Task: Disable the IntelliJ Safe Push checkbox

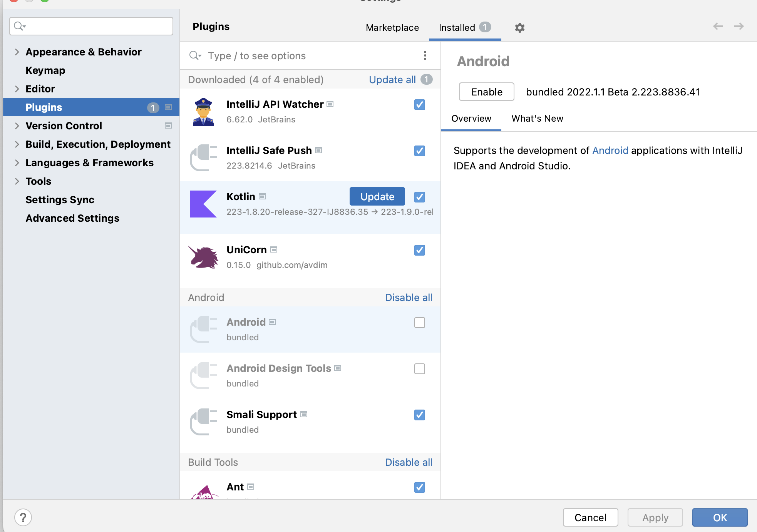Action: (419, 151)
